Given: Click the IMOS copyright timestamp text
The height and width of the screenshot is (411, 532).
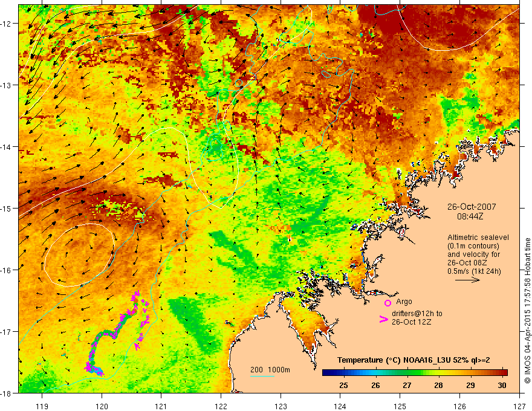Looking at the screenshot, I should pyautogui.click(x=527, y=310).
